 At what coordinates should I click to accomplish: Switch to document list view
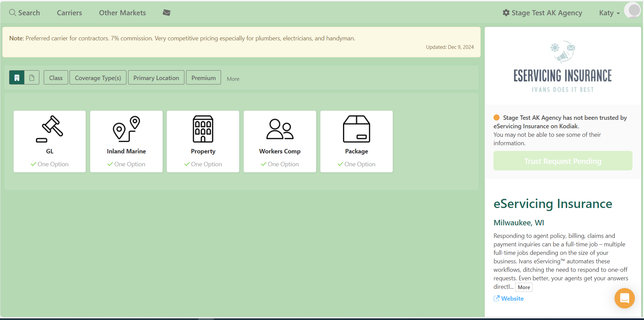coord(32,78)
